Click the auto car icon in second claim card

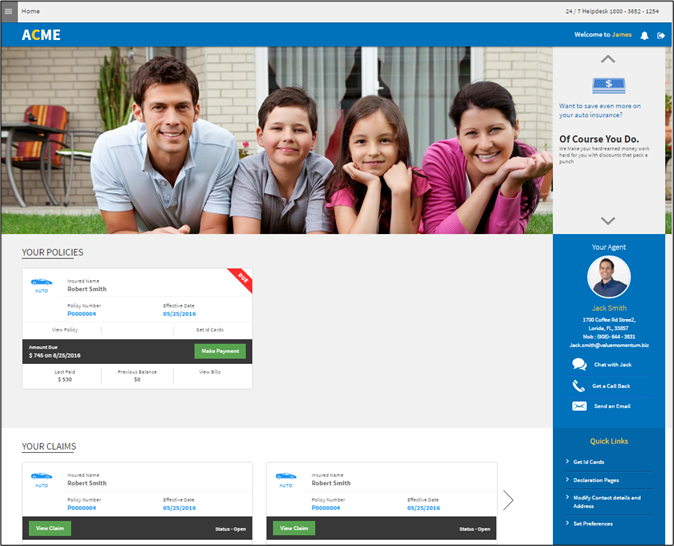pos(286,476)
